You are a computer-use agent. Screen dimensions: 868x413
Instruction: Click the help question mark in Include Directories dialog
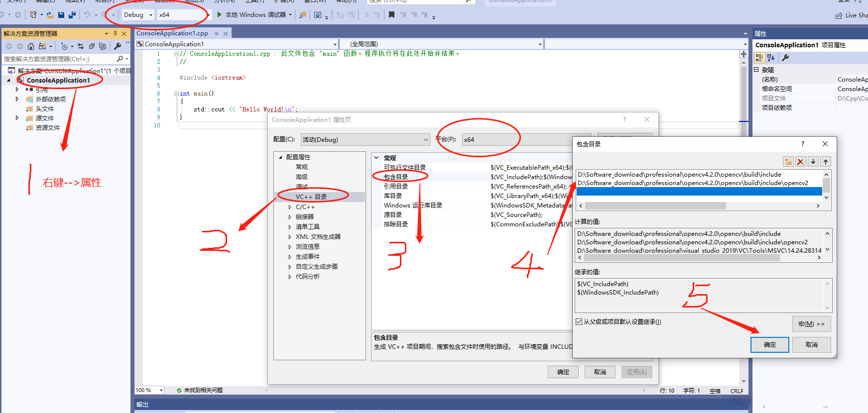(802, 144)
